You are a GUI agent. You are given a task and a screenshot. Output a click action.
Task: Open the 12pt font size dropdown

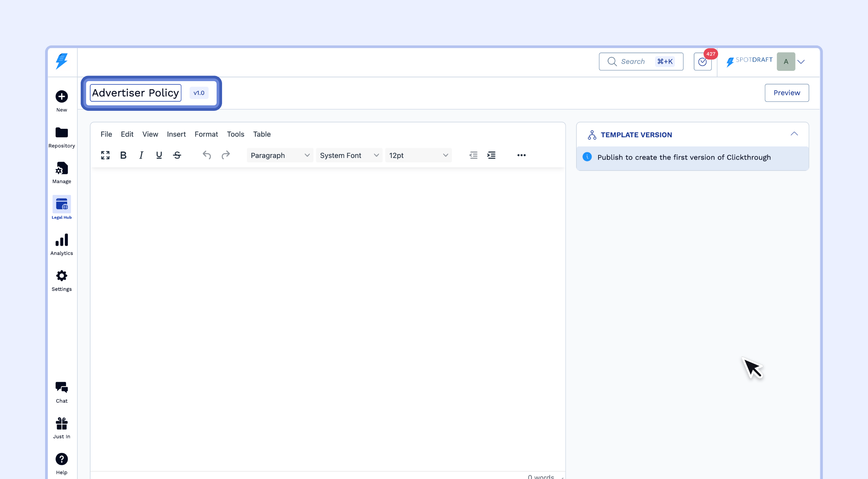click(x=418, y=155)
